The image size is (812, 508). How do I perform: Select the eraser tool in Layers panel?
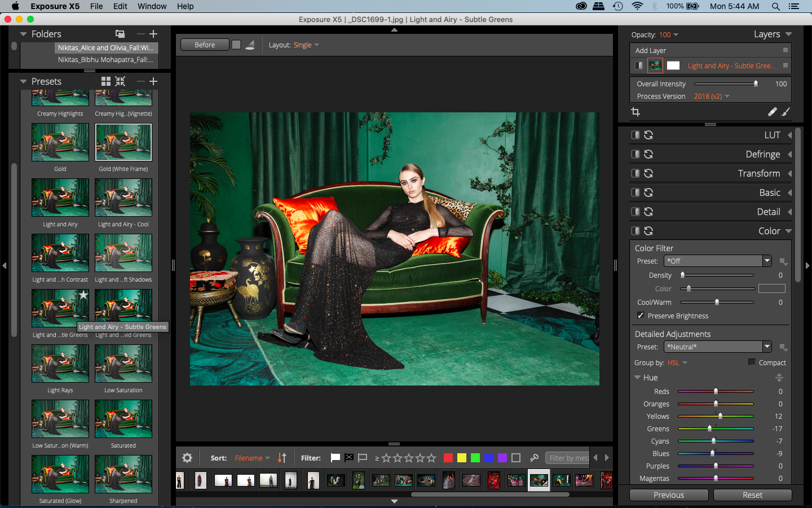(x=773, y=112)
